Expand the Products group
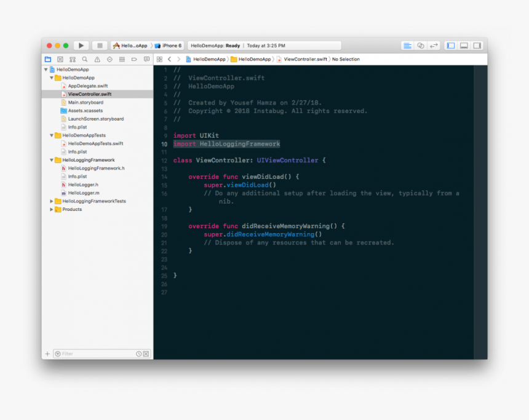Image resolution: width=529 pixels, height=420 pixels. coord(52,210)
